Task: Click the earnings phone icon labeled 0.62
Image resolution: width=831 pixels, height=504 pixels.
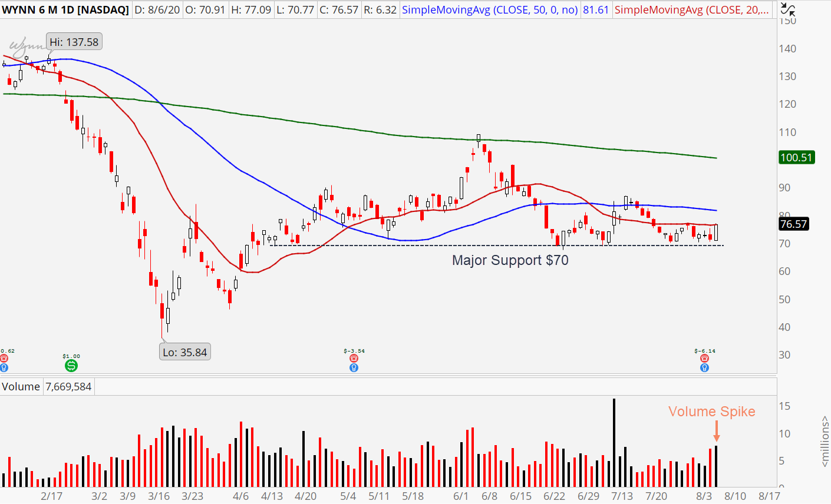Action: [4, 359]
